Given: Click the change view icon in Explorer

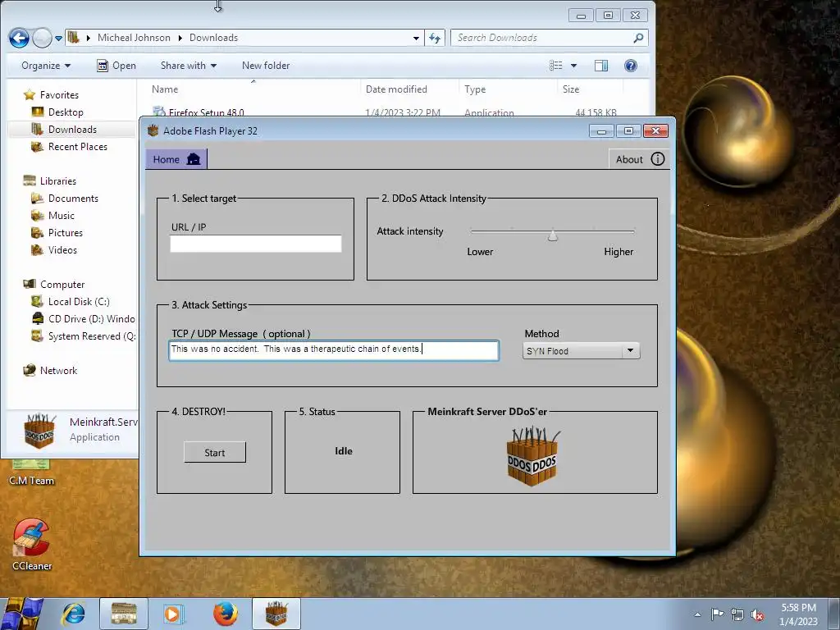Looking at the screenshot, I should pyautogui.click(x=556, y=66).
